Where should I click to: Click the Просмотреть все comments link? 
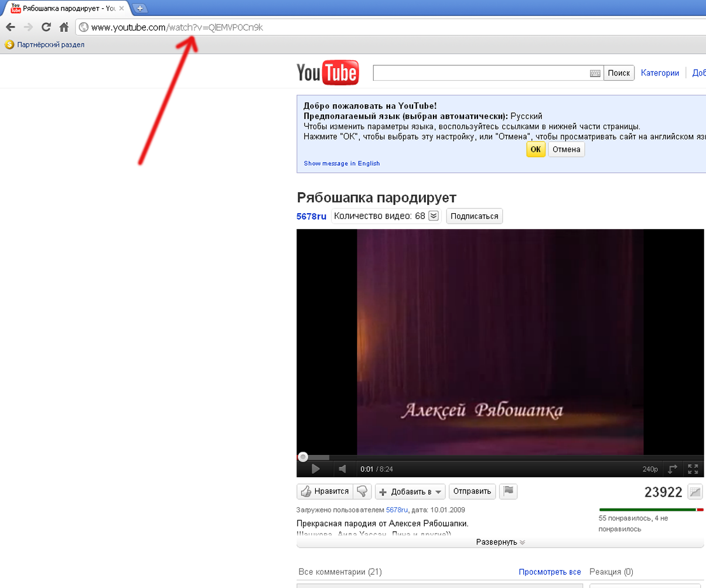pyautogui.click(x=550, y=572)
